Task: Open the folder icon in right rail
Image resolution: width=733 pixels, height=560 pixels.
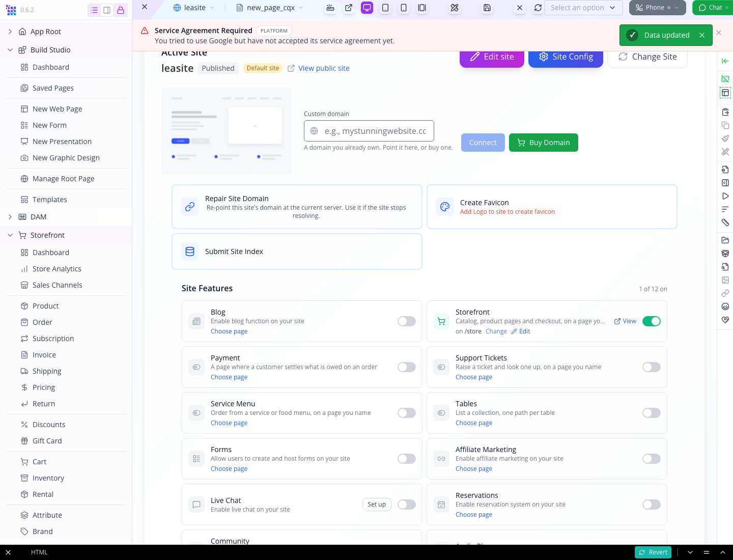Action: pos(725,240)
